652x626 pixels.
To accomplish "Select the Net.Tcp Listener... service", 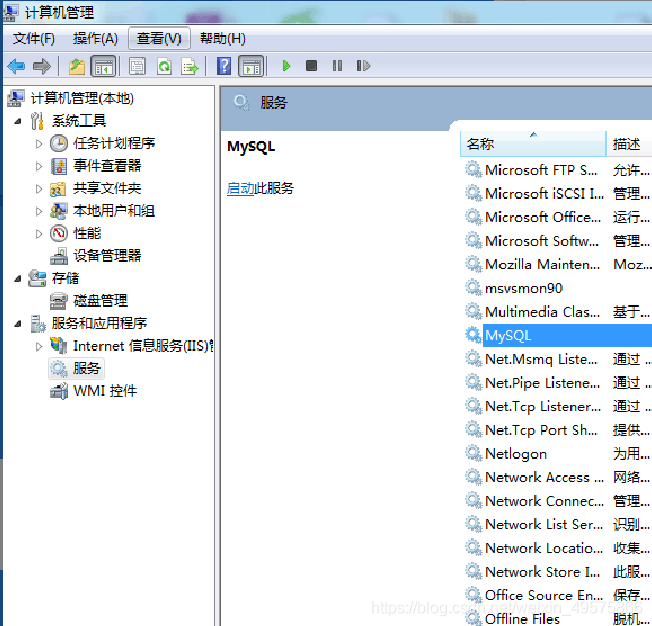I will [x=543, y=406].
